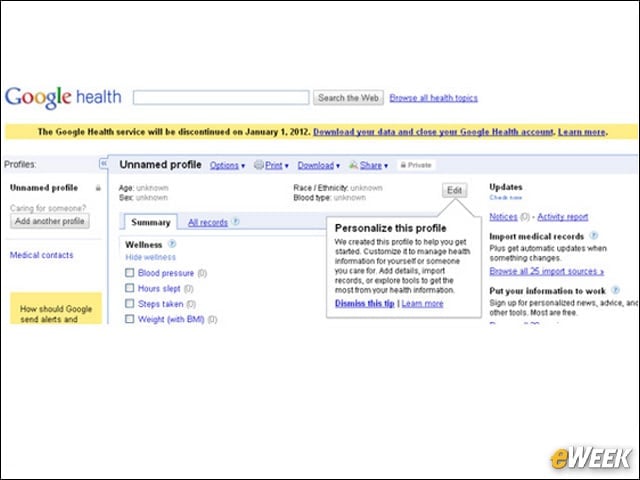
Task: Open Download your data and close account link
Action: (433, 132)
